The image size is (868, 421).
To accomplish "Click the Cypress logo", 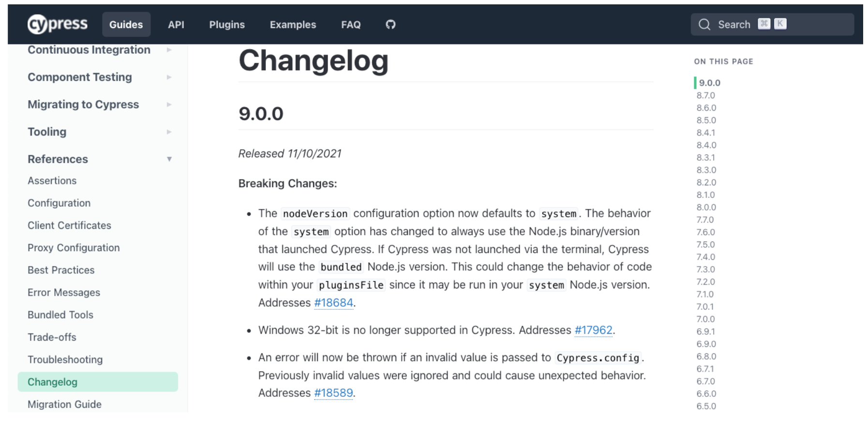I will [x=58, y=24].
